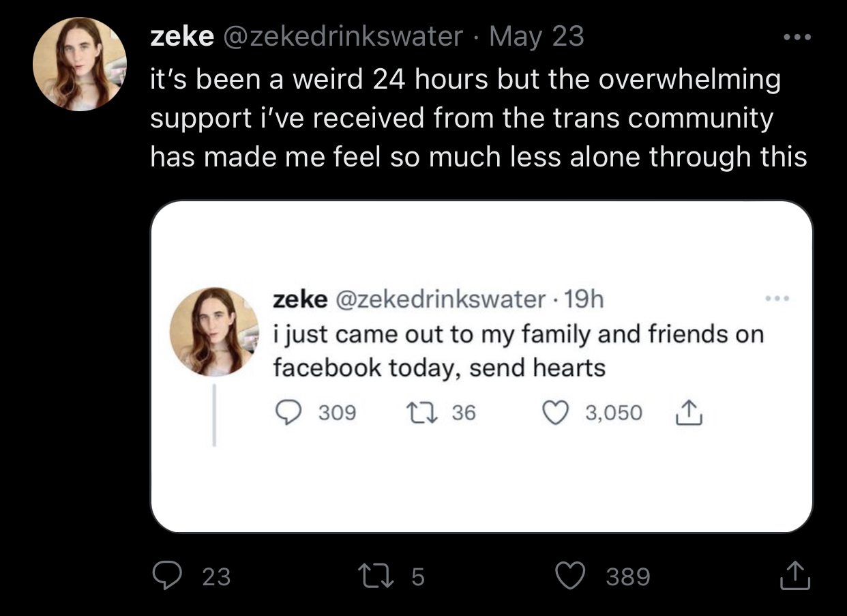
Task: Open more options ellipsis on main tweet
Action: [797, 35]
